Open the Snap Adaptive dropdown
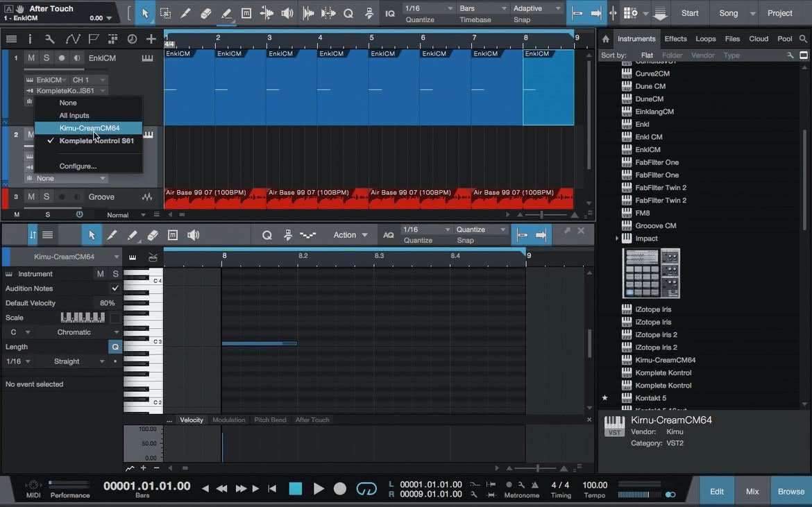 (536, 9)
